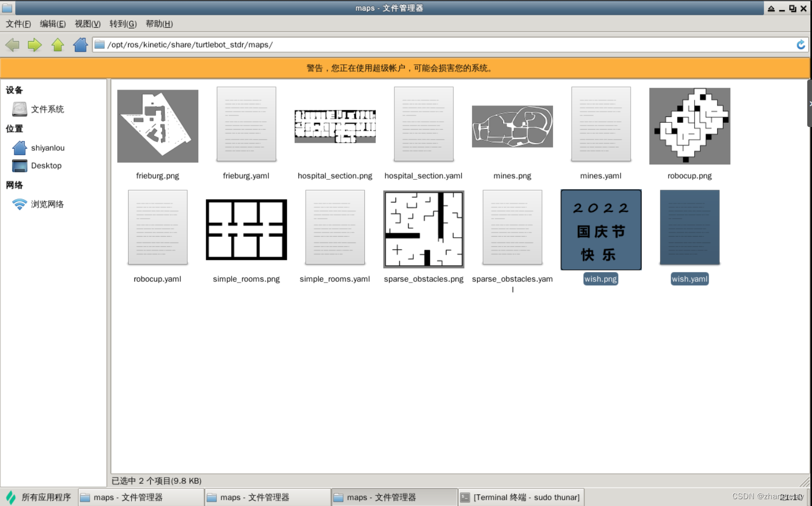Open Browse Network in the sidebar
The image size is (812, 506).
click(38, 204)
